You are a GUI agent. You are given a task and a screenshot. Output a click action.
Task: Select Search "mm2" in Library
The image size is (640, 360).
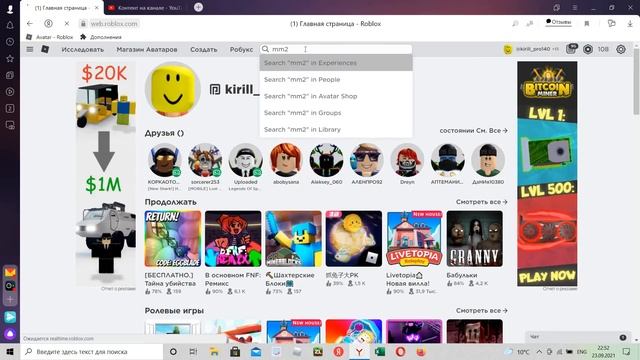336,129
